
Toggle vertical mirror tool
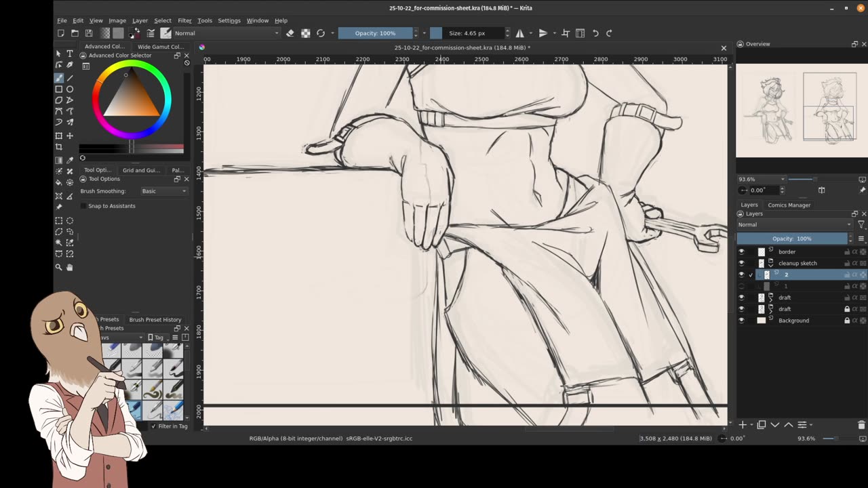tap(543, 33)
